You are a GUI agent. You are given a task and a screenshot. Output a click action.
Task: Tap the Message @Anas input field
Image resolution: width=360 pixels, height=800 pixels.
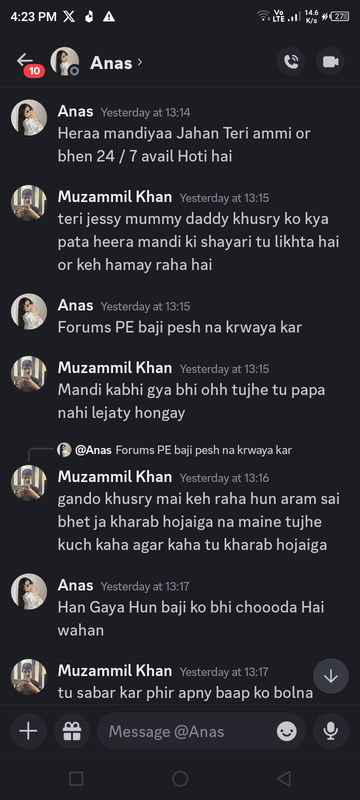201,731
